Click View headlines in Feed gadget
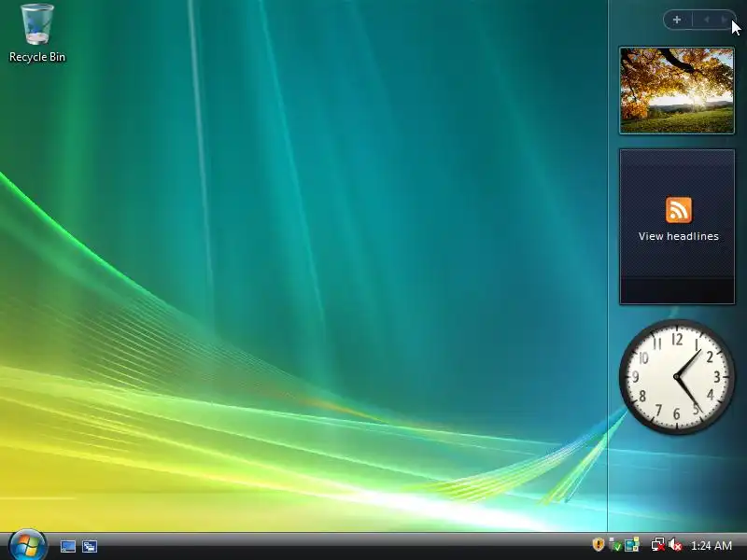 click(679, 236)
